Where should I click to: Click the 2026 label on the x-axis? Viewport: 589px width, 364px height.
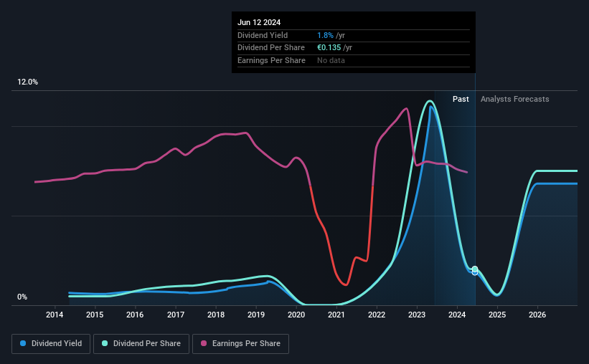(537, 315)
